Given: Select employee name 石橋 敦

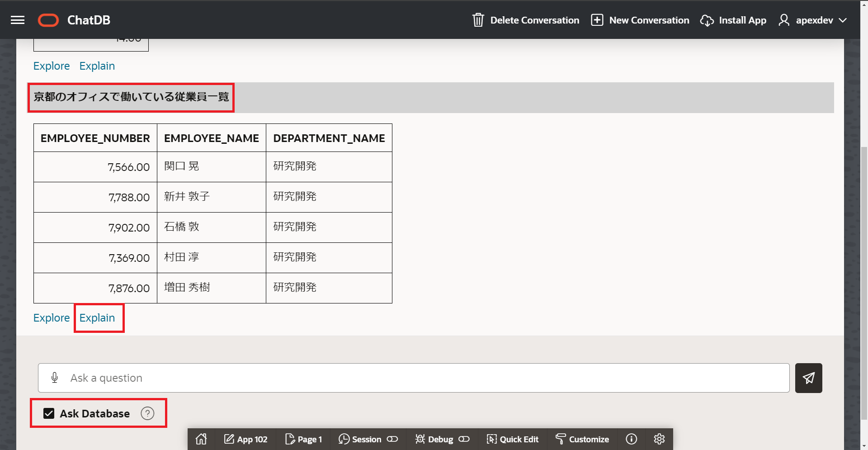Looking at the screenshot, I should point(181,227).
